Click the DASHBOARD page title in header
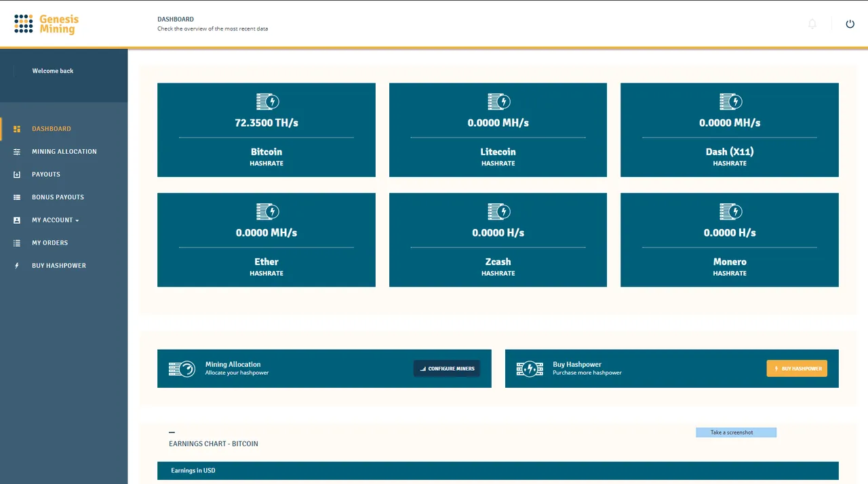 tap(176, 20)
